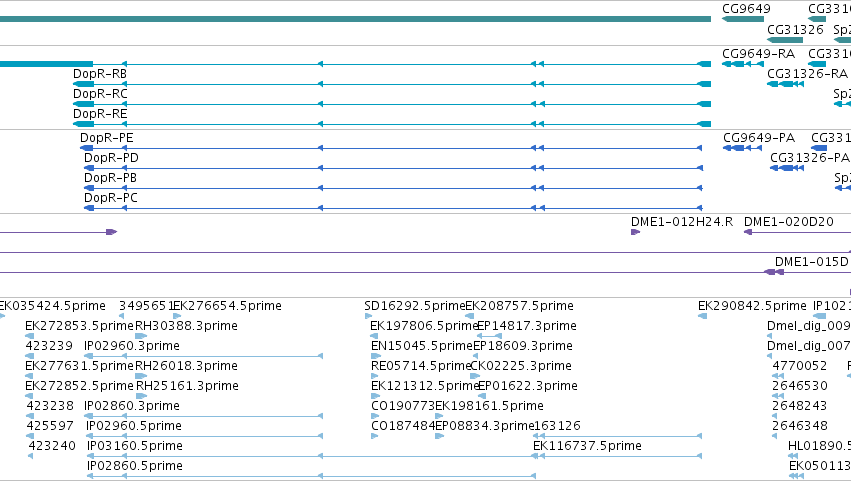Viewport: 851px width, 481px height.
Task: Open the EK290842.5prime EST label
Action: (752, 306)
